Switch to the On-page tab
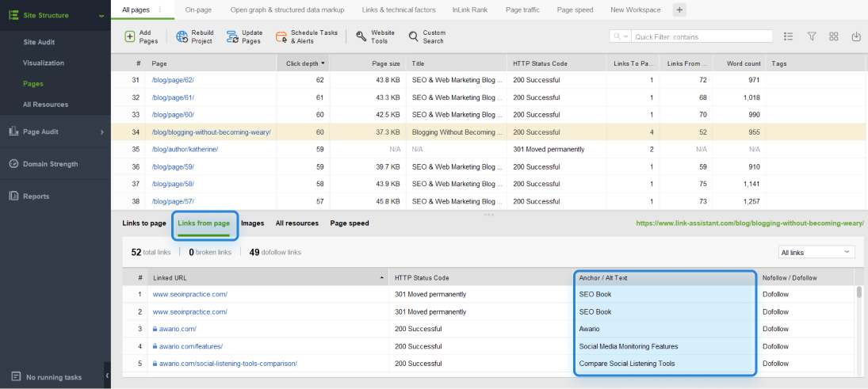The width and height of the screenshot is (868, 389). (x=198, y=10)
